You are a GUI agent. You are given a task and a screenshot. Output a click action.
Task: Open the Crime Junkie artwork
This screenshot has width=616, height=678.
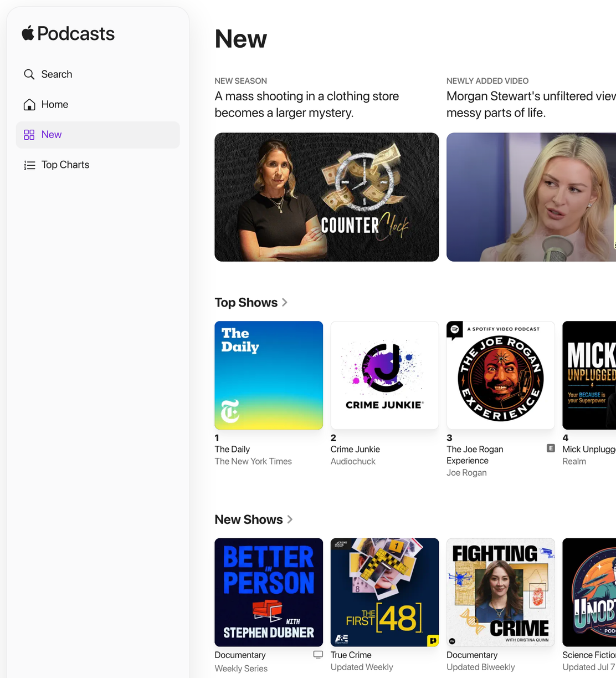(x=385, y=375)
